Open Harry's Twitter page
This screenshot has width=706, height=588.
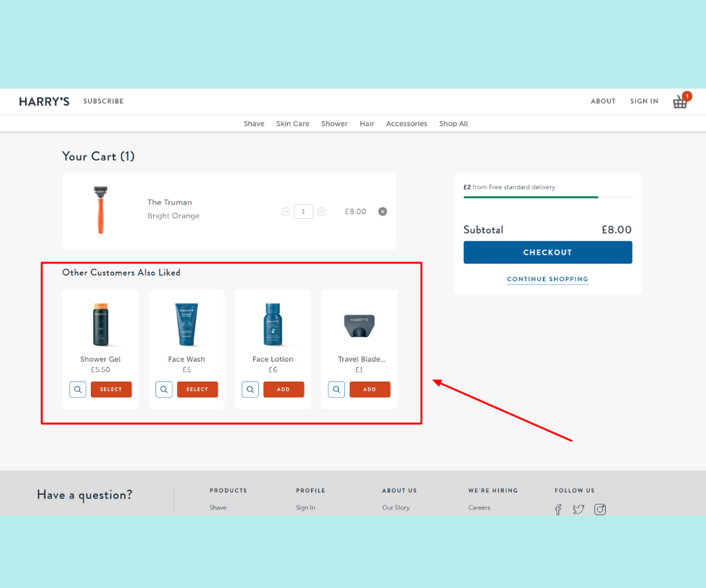pos(579,509)
